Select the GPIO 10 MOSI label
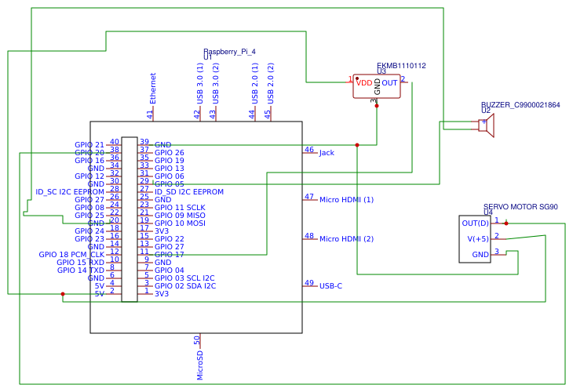Screen dimensions: 573x392 click(180, 223)
